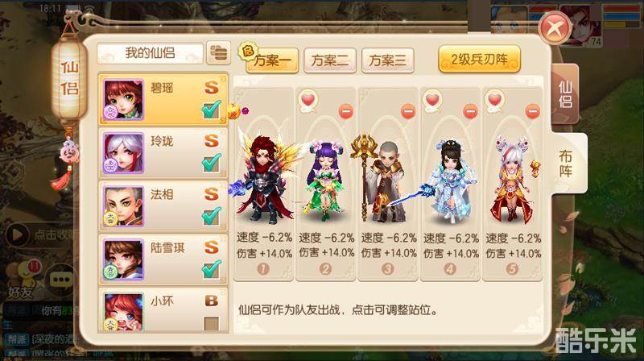Screen dimensions: 644x361
Task: Remove the companion from formation slot 2
Action: 346,111
